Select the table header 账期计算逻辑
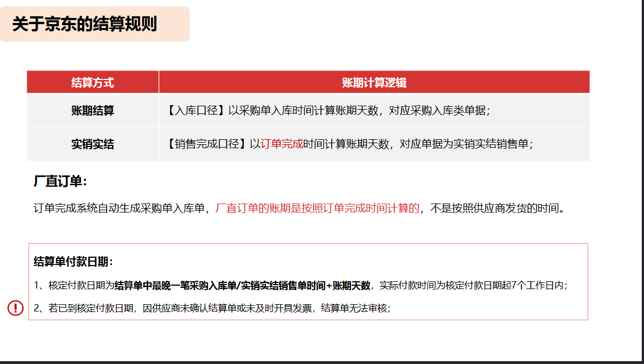This screenshot has height=364, width=644. pos(374,82)
